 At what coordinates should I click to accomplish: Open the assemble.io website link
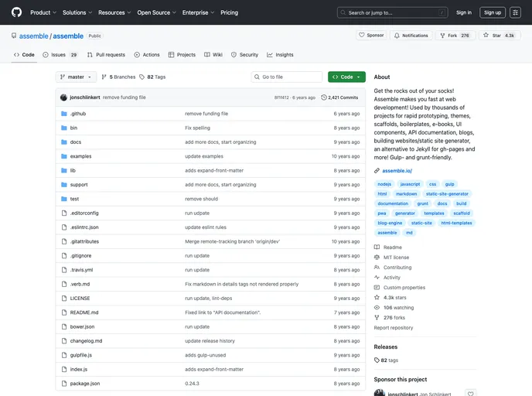(397, 170)
